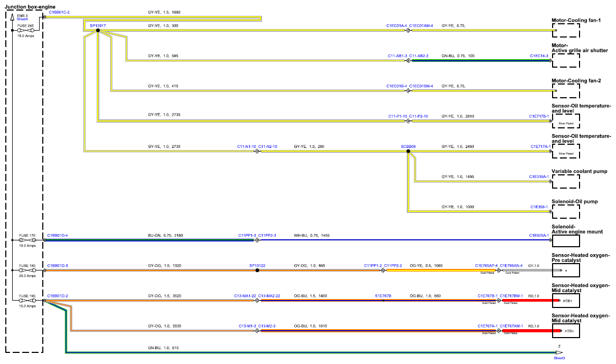This screenshot has width=616, height=364.
Task: Select the Active engine mount solenoid box
Action: point(566,240)
